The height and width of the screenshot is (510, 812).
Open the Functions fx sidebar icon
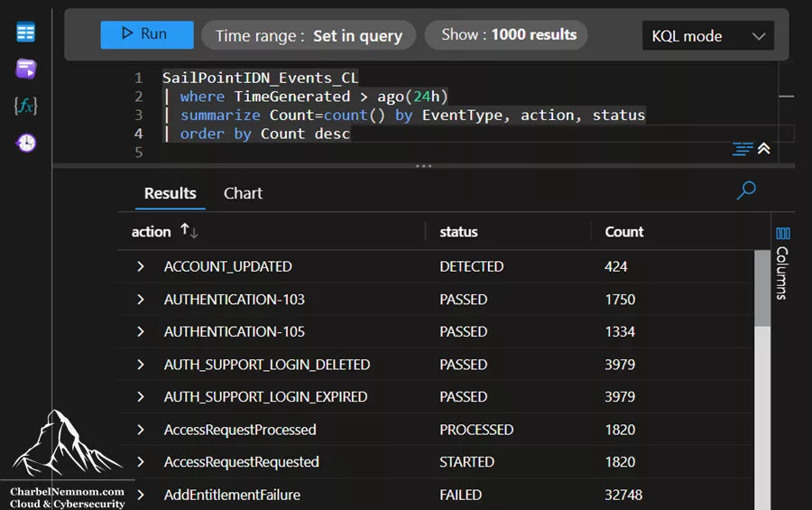point(26,106)
